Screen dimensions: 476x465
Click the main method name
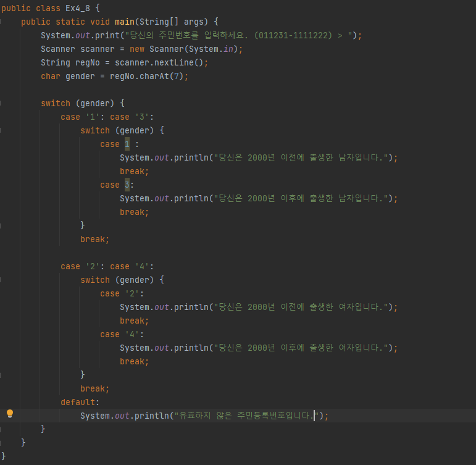(x=125, y=22)
